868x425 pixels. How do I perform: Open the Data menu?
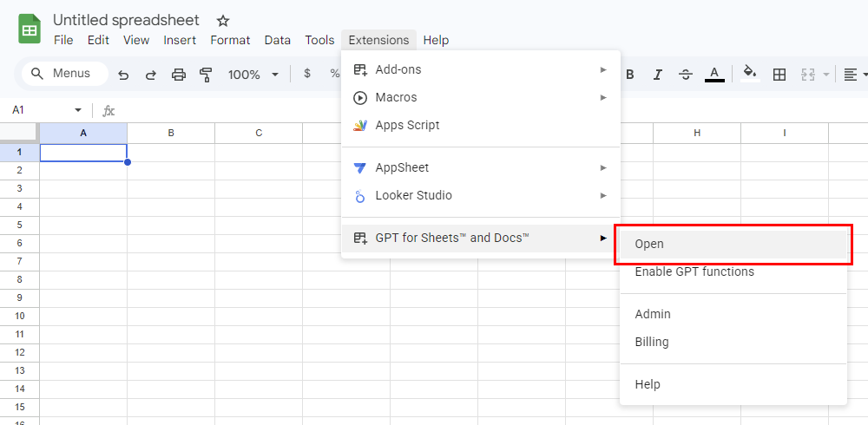tap(278, 41)
